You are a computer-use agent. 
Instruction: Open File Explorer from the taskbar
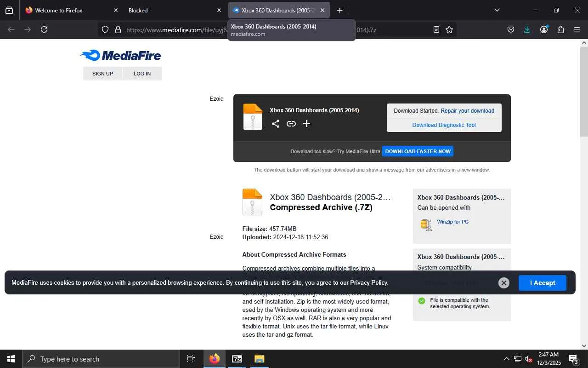coord(259,359)
